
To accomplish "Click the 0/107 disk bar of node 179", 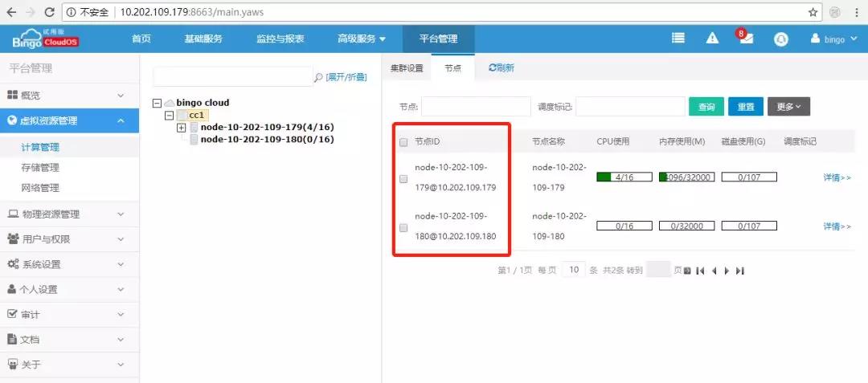I will (749, 177).
